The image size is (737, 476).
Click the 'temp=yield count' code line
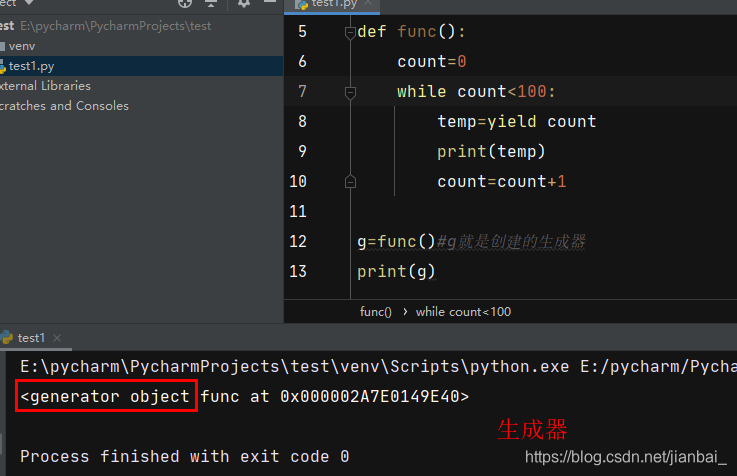point(517,122)
